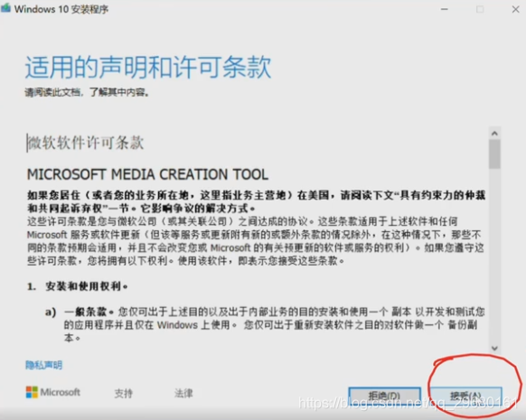Viewport: 526px width, 420px height.
Task: Click the 适用的声明和许可条款 page title
Action: click(148, 67)
